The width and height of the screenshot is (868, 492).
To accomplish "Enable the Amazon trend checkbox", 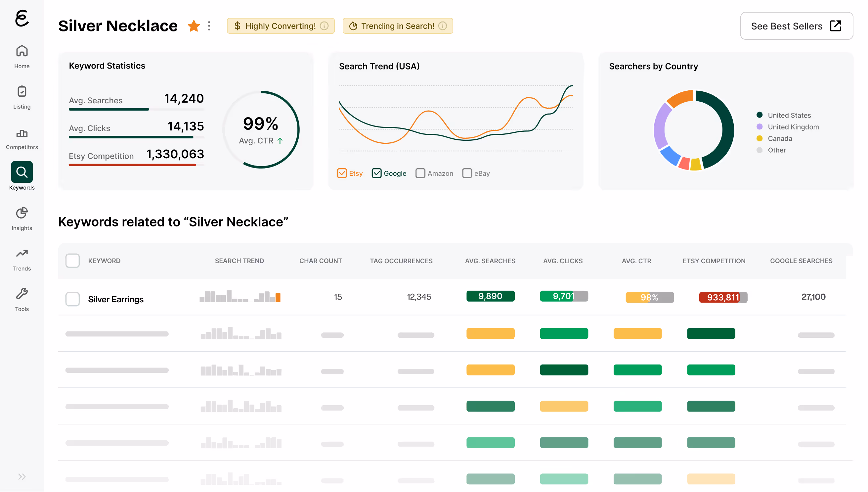I will [x=420, y=173].
